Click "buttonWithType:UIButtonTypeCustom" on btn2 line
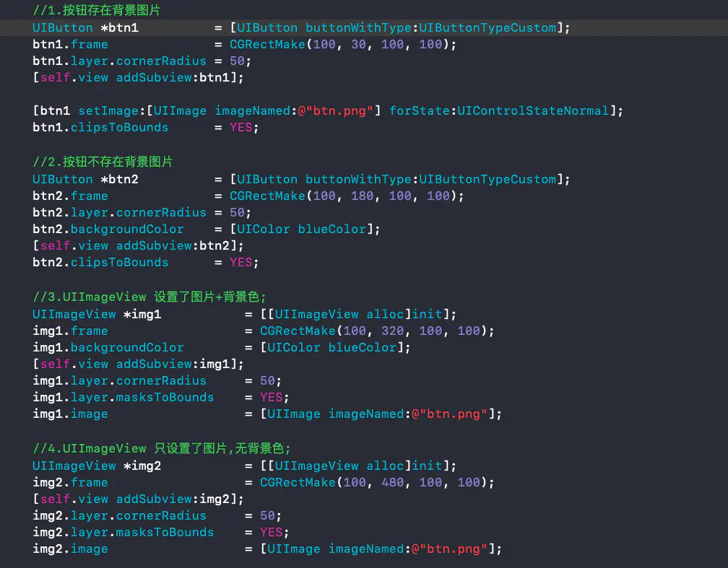The width and height of the screenshot is (728, 568). click(x=430, y=180)
